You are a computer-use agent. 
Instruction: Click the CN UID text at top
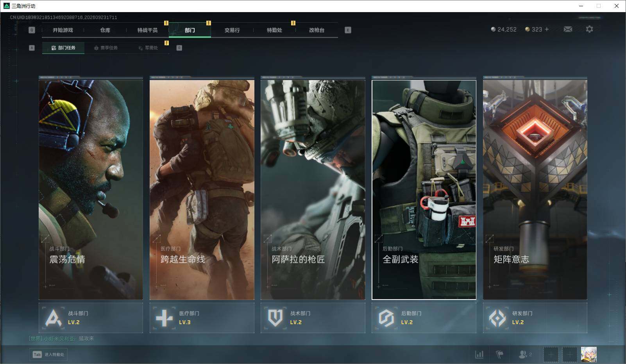[x=64, y=18]
